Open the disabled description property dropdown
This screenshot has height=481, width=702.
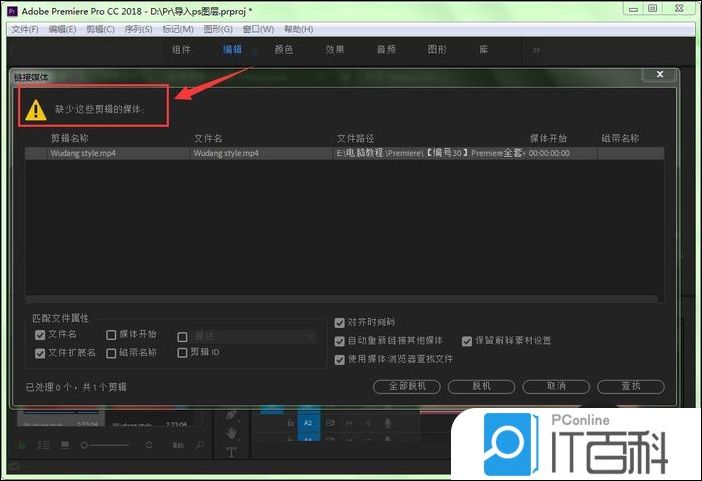click(254, 336)
